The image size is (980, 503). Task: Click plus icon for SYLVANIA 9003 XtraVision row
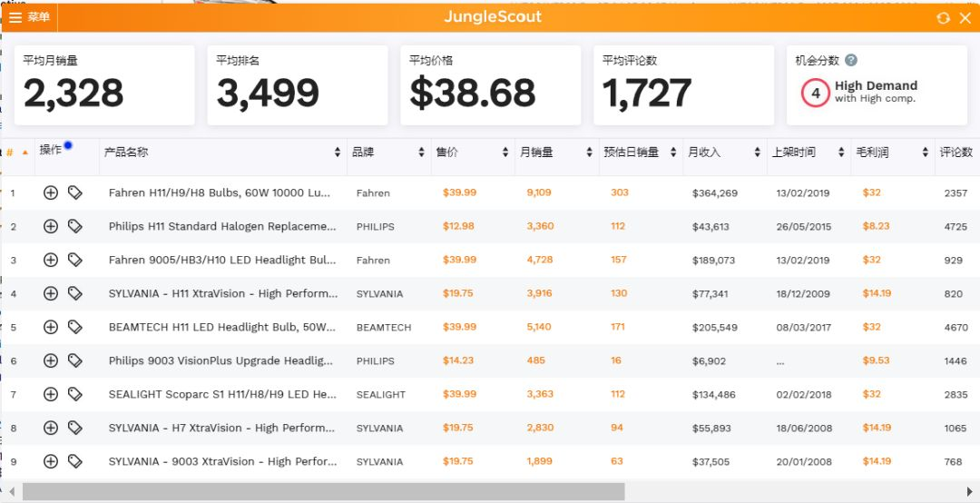(51, 461)
